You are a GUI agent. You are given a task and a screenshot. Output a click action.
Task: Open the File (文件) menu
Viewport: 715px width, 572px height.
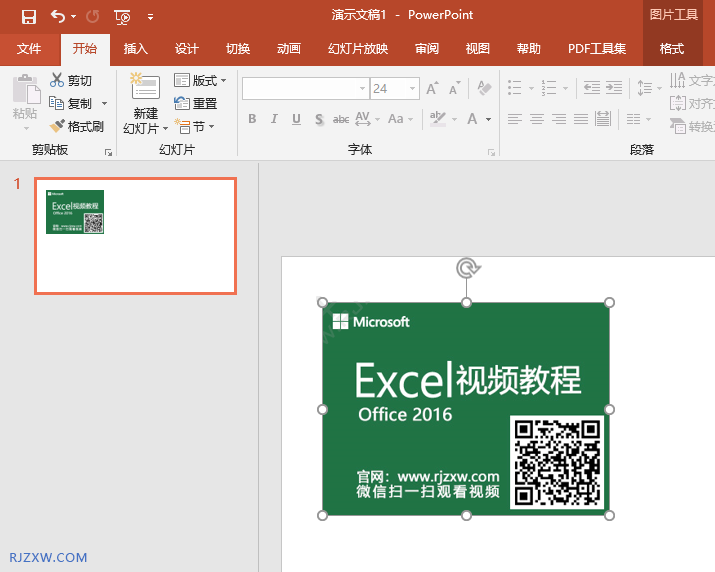coord(29,49)
